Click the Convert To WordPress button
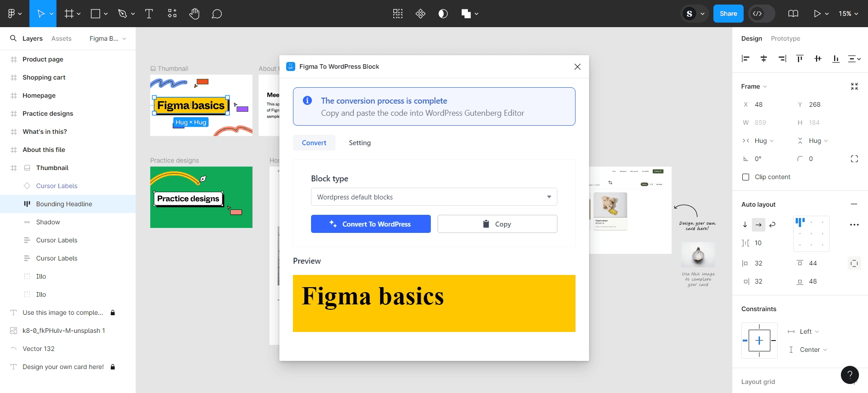The height and width of the screenshot is (393, 868). (x=371, y=224)
